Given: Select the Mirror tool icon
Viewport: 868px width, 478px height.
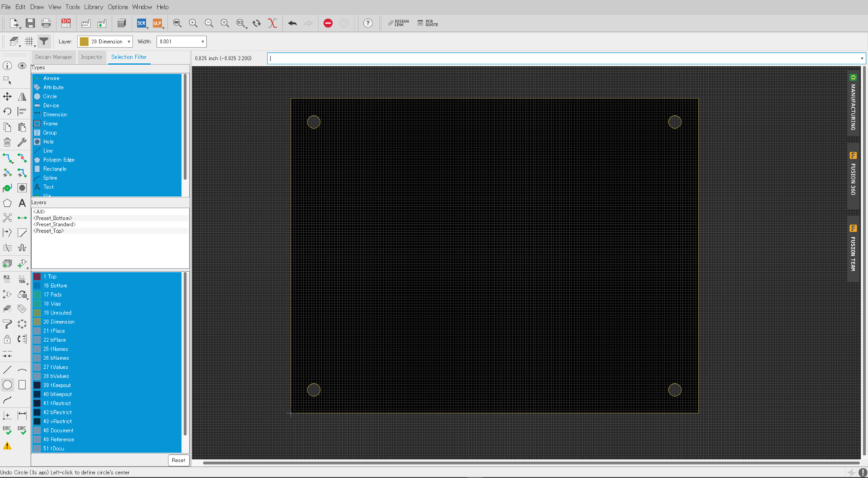Looking at the screenshot, I should click(x=22, y=96).
